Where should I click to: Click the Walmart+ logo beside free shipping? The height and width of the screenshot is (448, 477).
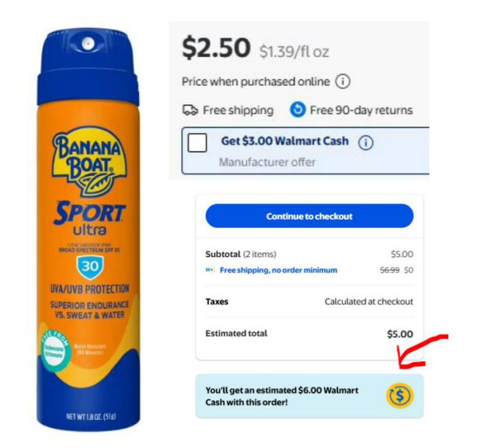210,270
